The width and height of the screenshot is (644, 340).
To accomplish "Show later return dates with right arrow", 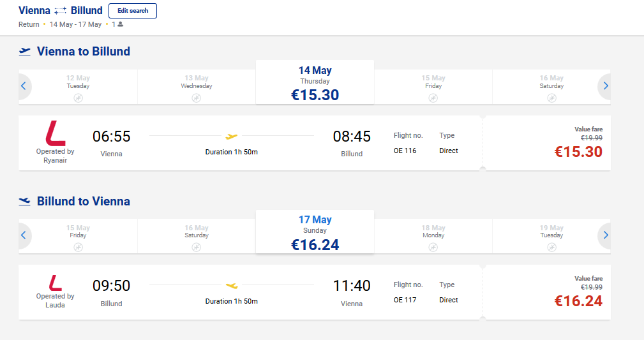I will [605, 235].
